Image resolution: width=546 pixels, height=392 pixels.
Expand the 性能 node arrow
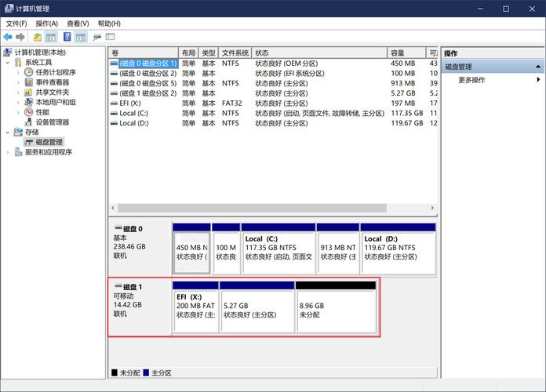point(18,112)
